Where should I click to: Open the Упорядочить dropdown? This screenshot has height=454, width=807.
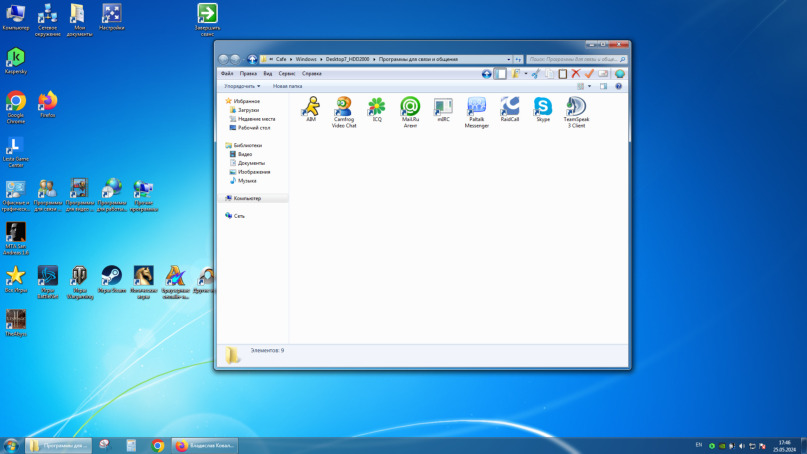coord(242,86)
